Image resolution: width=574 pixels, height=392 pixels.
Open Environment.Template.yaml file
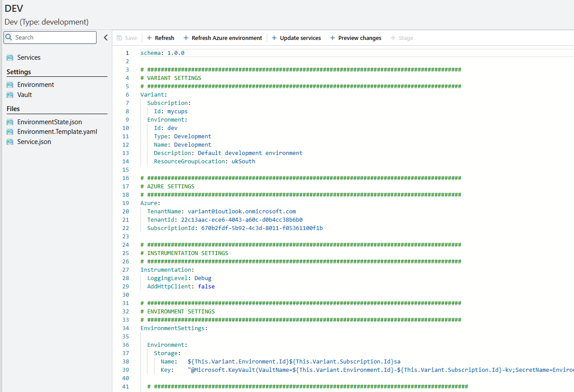pos(57,132)
